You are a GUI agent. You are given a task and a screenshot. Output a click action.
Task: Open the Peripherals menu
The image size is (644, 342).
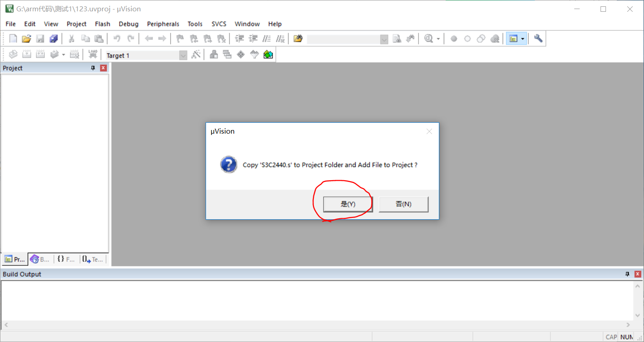point(163,24)
